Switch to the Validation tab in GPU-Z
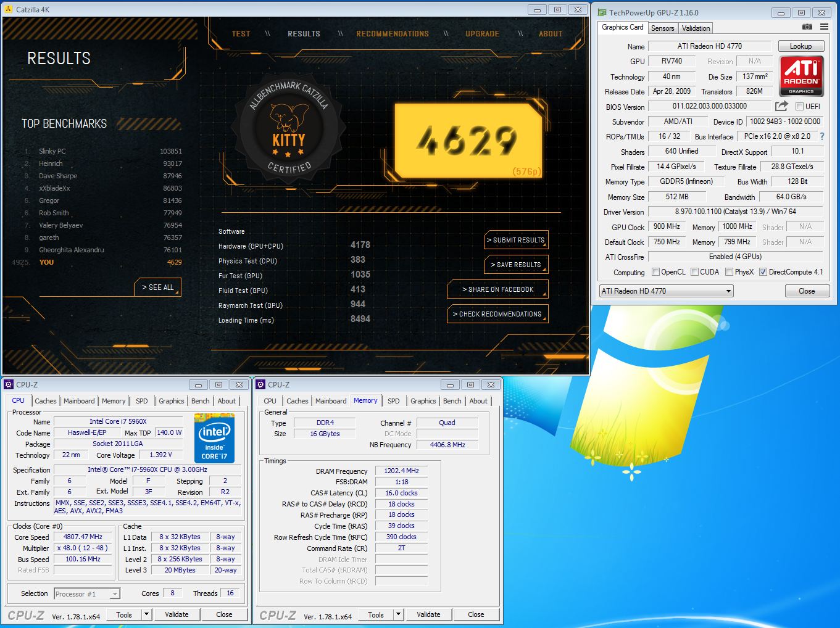Viewport: 840px width, 628px height. point(696,28)
